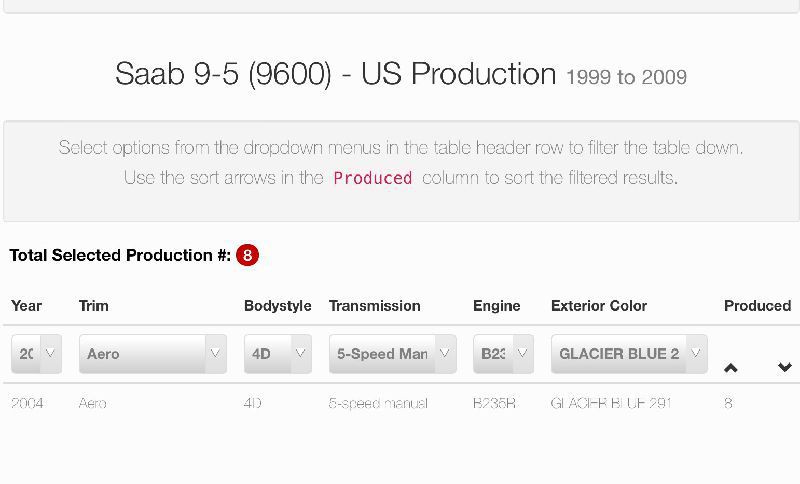800x484 pixels.
Task: Sort Produced column descending with down arrow
Action: (785, 368)
